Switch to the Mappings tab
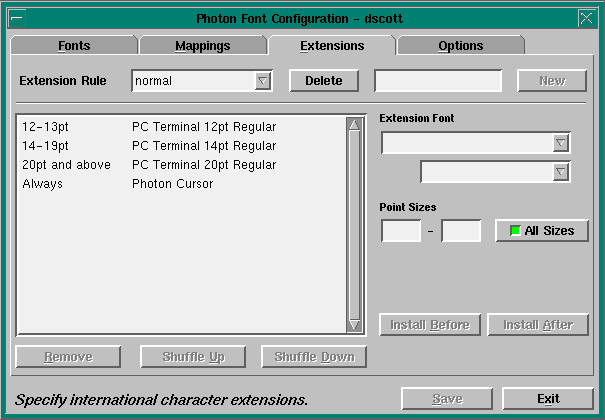Viewport: 605px width, 420px height. [202, 46]
